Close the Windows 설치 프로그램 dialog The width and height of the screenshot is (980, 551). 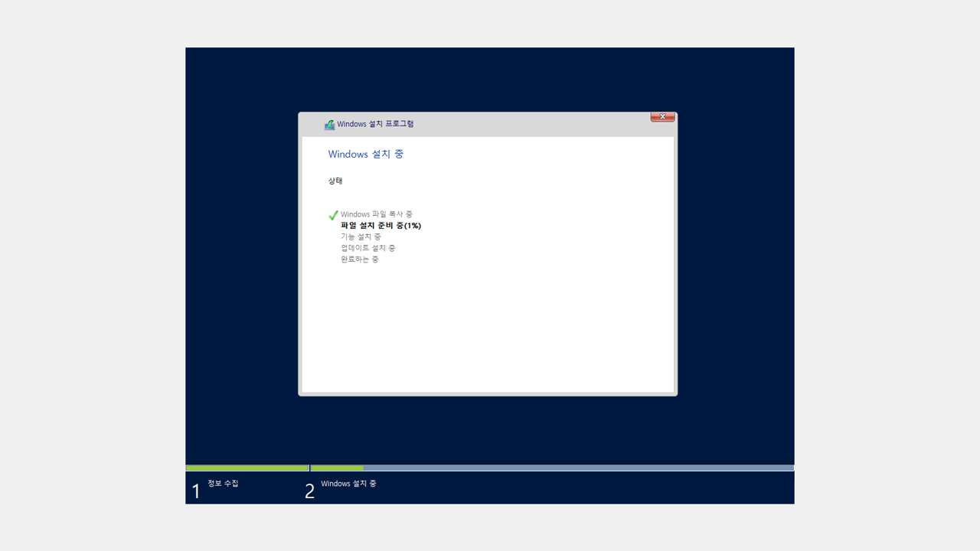coord(662,117)
